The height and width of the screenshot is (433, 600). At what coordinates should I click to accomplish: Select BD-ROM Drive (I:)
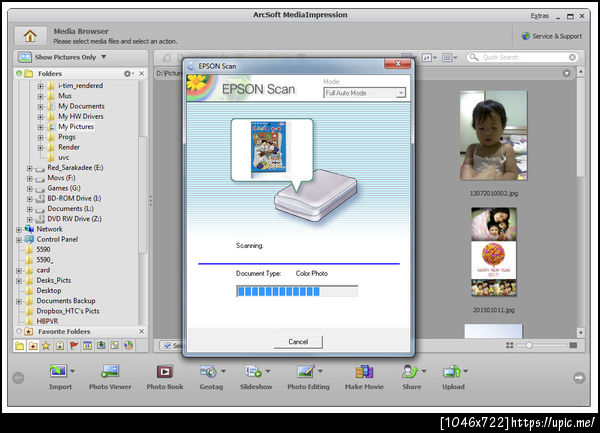pos(74,199)
